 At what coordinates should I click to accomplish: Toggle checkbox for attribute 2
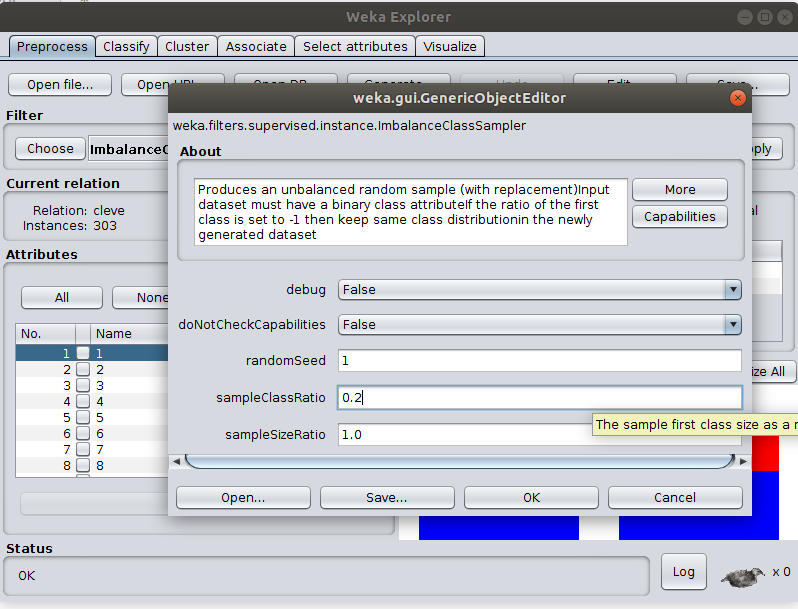(x=83, y=369)
